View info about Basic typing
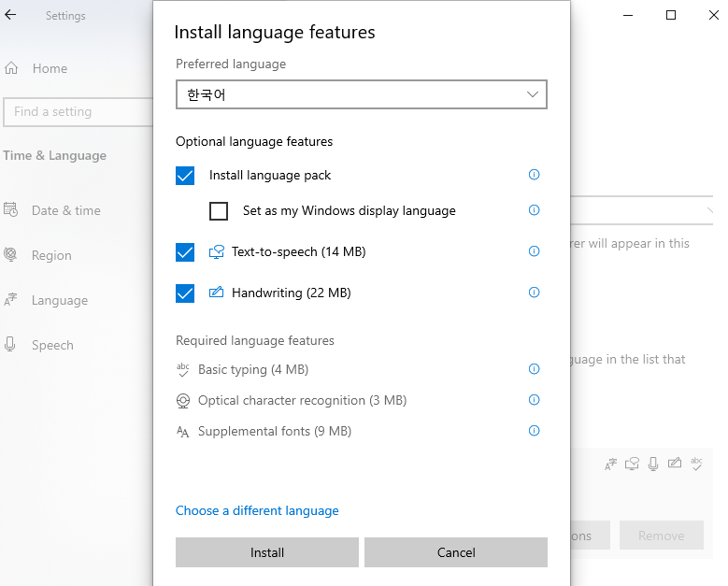 tap(534, 369)
